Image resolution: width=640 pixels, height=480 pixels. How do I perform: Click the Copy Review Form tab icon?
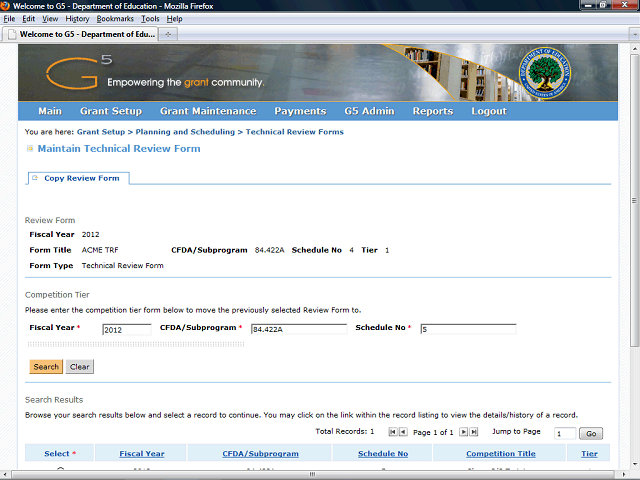pyautogui.click(x=35, y=178)
